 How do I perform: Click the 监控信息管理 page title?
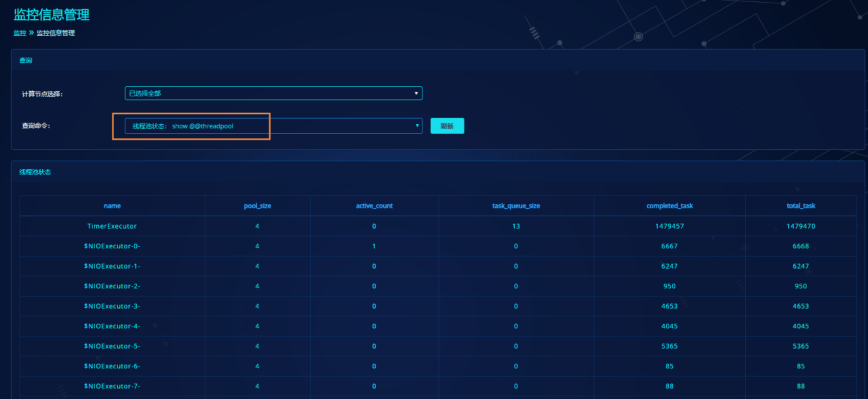[x=52, y=15]
